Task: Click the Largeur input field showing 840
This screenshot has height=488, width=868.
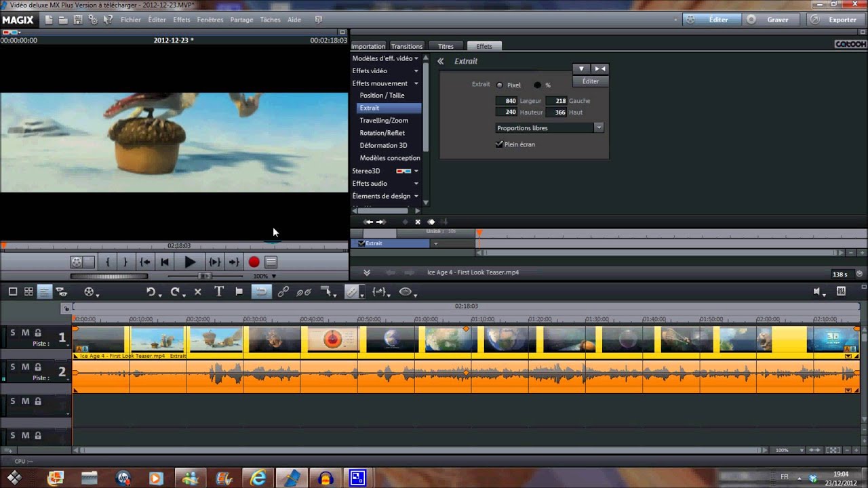Action: tap(507, 101)
